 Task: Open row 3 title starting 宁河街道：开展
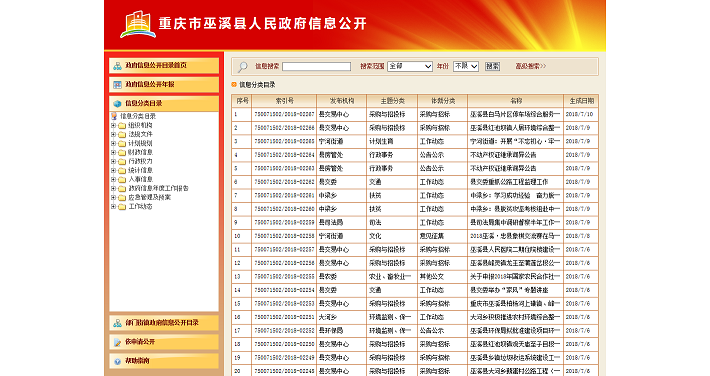coord(515,141)
